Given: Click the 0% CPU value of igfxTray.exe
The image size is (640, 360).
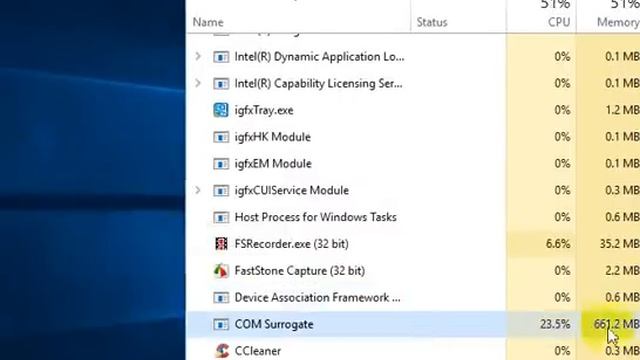Looking at the screenshot, I should click(562, 110).
